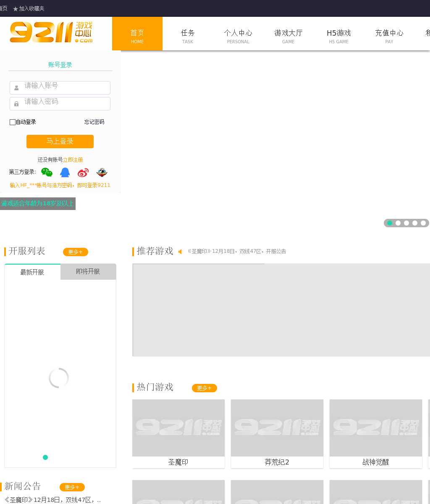Click the WeChat third-party login icon
Viewport: 430px width, 504px height.
point(47,173)
